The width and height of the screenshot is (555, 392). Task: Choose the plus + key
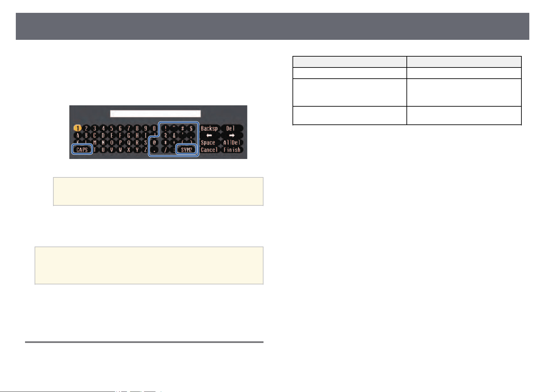point(174,143)
